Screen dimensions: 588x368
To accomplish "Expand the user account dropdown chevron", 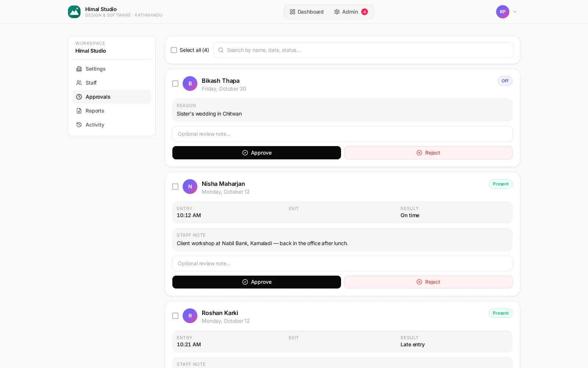I will tap(515, 12).
